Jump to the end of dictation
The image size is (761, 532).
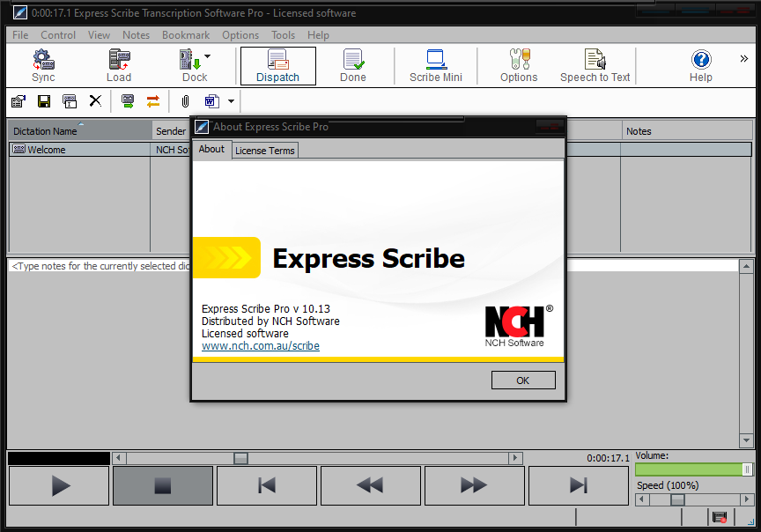pyautogui.click(x=579, y=486)
